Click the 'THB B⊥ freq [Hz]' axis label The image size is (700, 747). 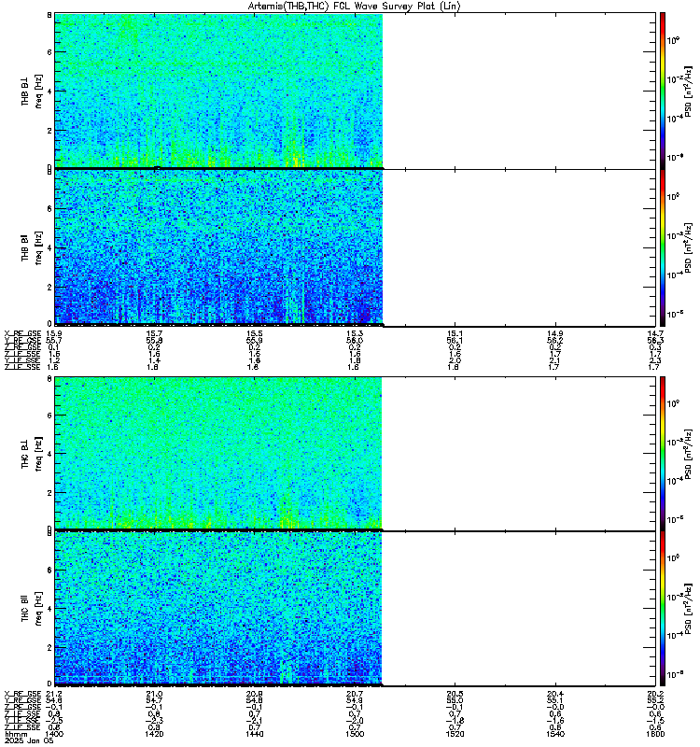click(32, 91)
